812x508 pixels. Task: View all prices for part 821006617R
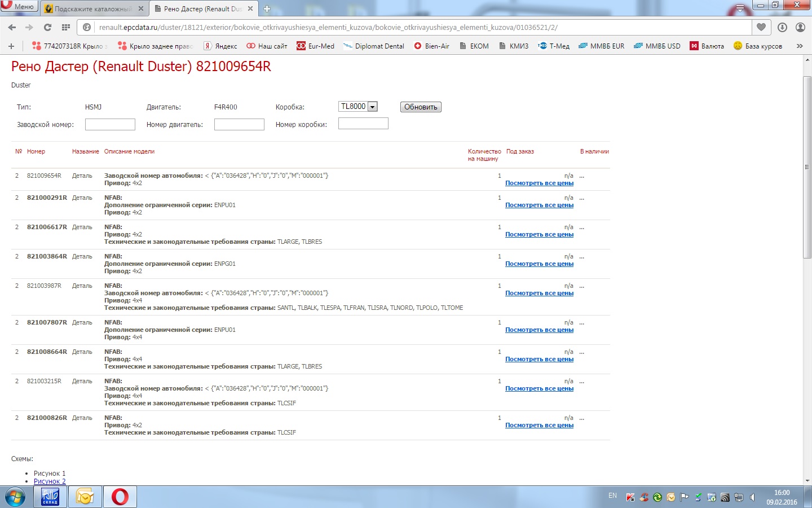539,234
